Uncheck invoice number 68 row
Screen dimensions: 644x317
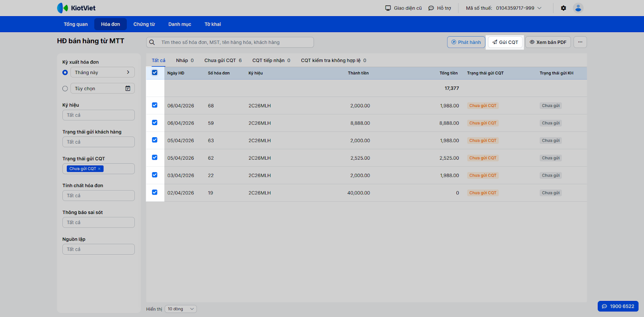pyautogui.click(x=155, y=105)
